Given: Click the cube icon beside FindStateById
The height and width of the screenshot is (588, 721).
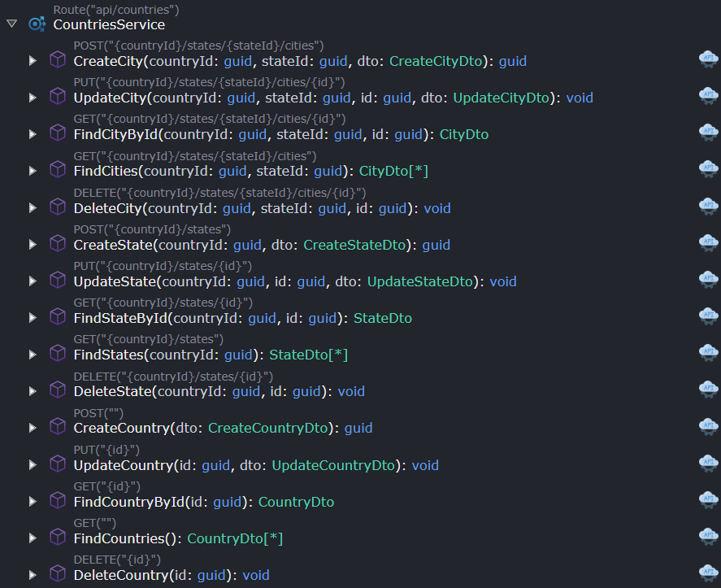Looking at the screenshot, I should pos(58,316).
